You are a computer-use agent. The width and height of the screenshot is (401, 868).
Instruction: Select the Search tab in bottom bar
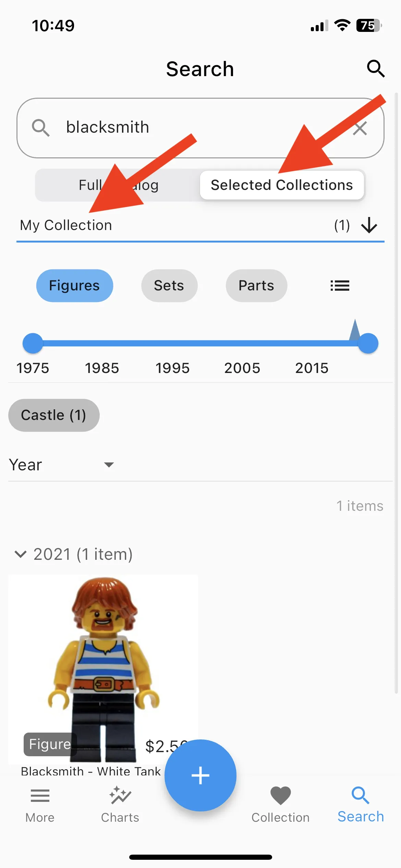[361, 805]
